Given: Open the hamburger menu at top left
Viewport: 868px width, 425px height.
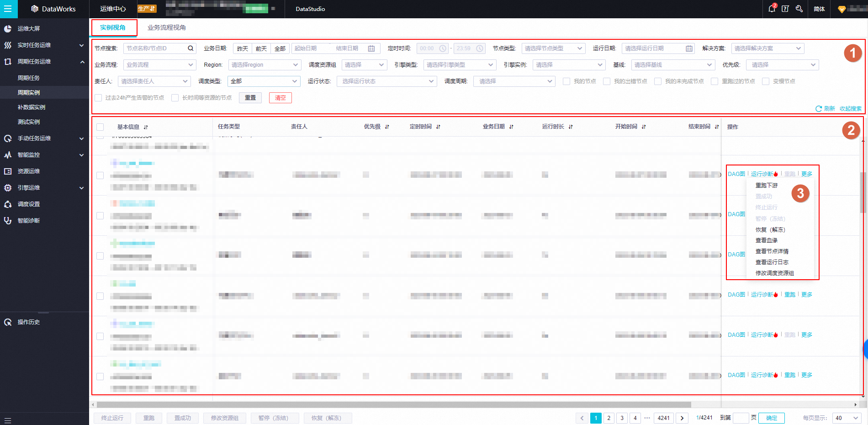Looking at the screenshot, I should point(8,9).
